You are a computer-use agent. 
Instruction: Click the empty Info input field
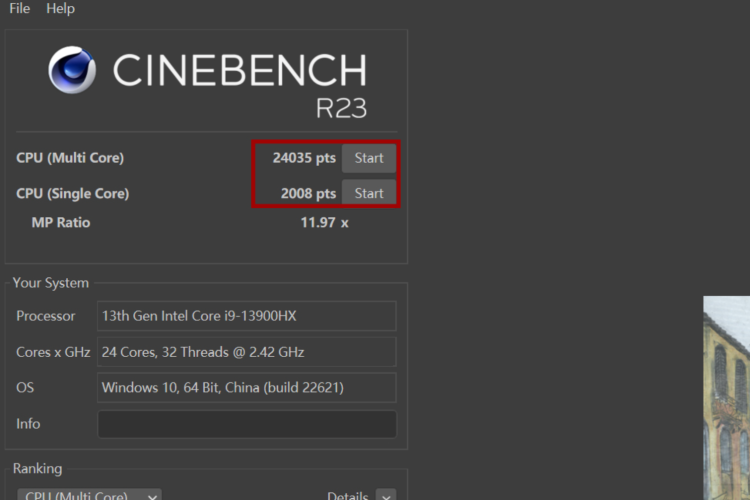point(246,424)
